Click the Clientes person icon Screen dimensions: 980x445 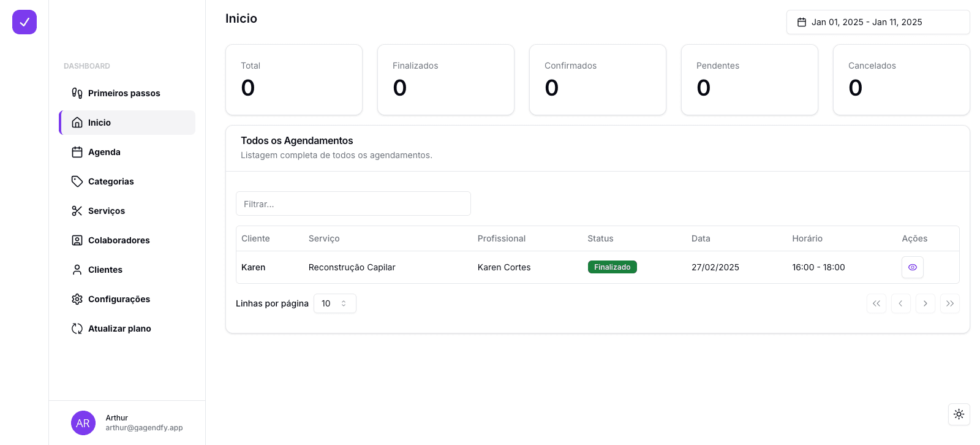(x=77, y=270)
